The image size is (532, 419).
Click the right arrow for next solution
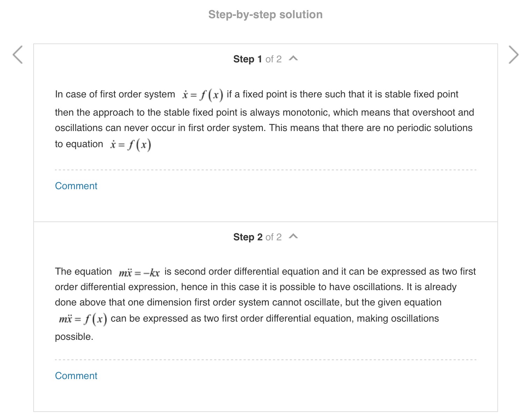click(513, 55)
